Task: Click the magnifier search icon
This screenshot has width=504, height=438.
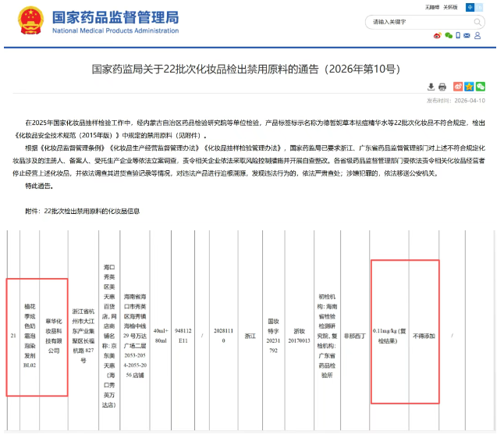Action: click(x=477, y=22)
